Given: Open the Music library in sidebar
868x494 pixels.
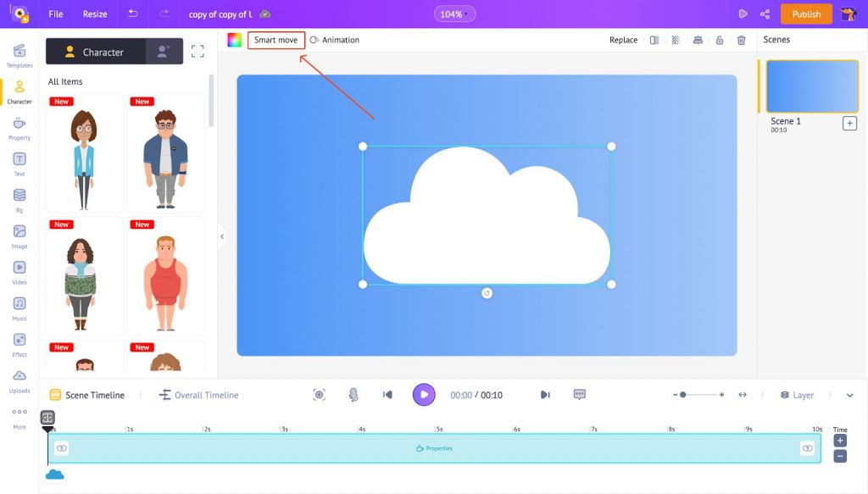Looking at the screenshot, I should point(19,308).
